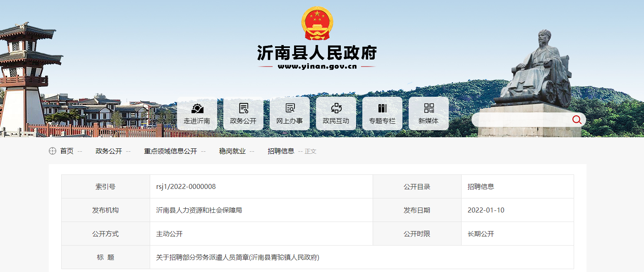644x272 pixels.
Task: Click the breadcrumb compass icon
Action: pyautogui.click(x=53, y=151)
